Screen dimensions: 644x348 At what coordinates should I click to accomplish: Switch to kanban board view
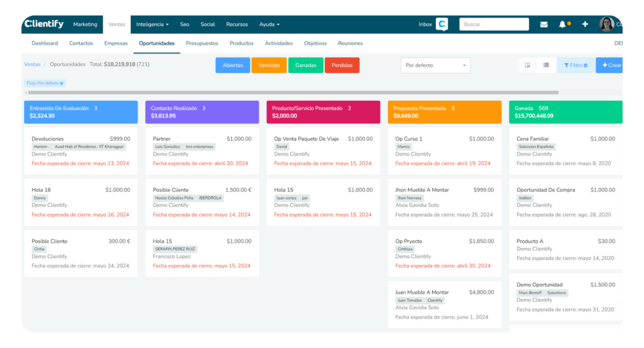(528, 65)
